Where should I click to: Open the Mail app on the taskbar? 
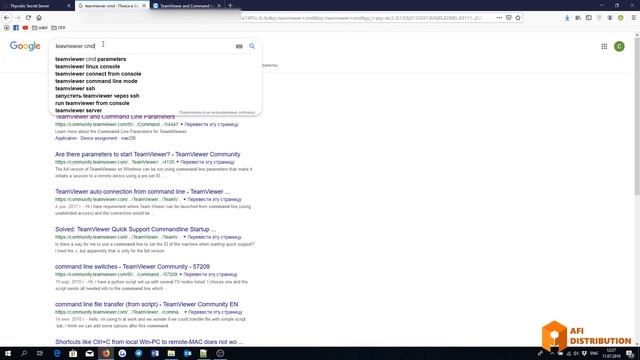click(x=89, y=353)
